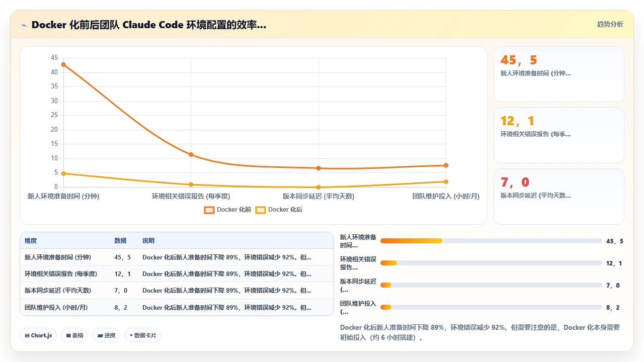Click chart axis label 团队维护投入 (小时/月)

click(x=446, y=197)
